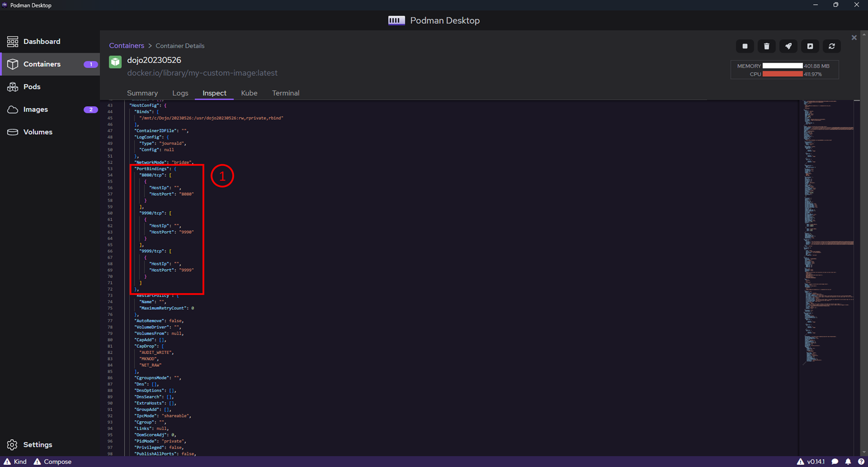Click the image name my-custom-image:latest

coord(203,73)
